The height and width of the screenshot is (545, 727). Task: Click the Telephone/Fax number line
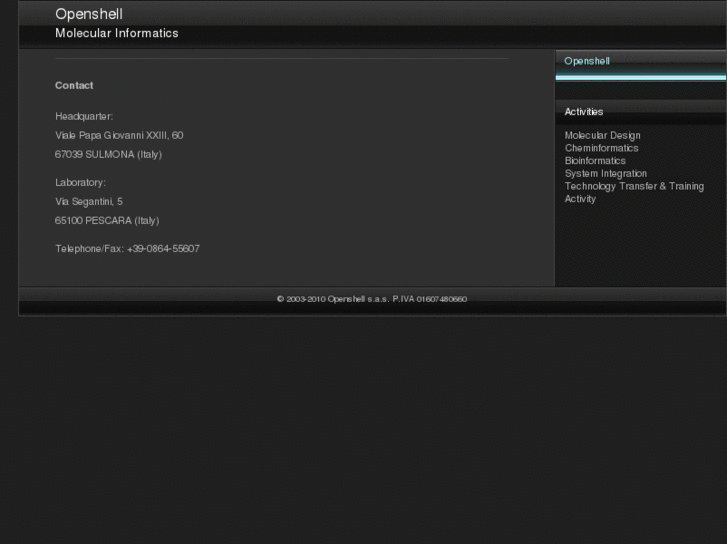[x=128, y=249]
